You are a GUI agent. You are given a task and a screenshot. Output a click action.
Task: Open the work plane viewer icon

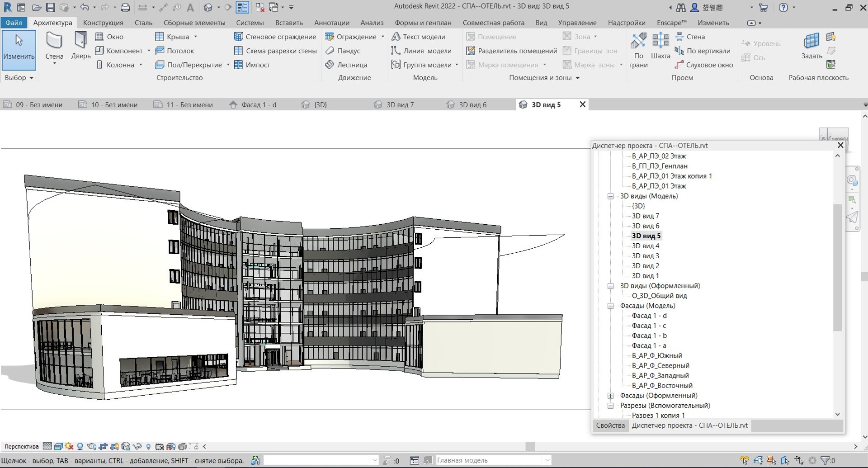point(831,64)
